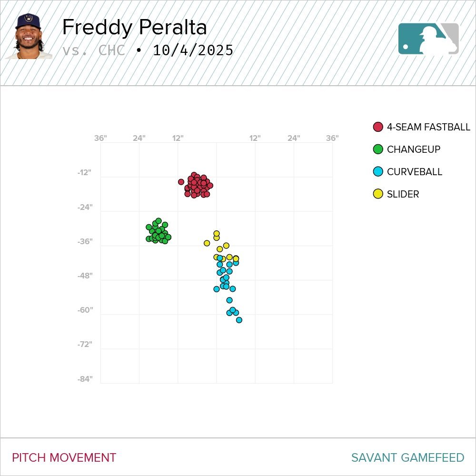The height and width of the screenshot is (476, 476).
Task: Select the SLIDER legend label
Action: coord(403,194)
